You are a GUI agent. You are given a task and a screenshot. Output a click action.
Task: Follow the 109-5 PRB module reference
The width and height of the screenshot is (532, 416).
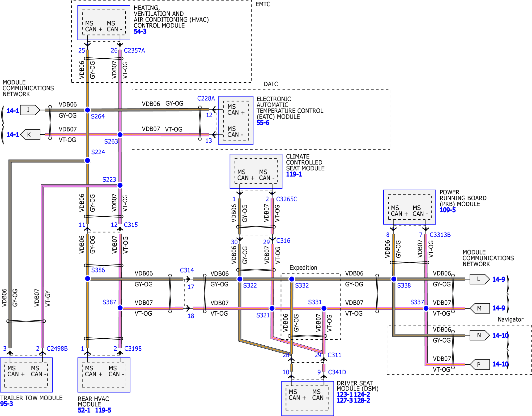click(447, 210)
